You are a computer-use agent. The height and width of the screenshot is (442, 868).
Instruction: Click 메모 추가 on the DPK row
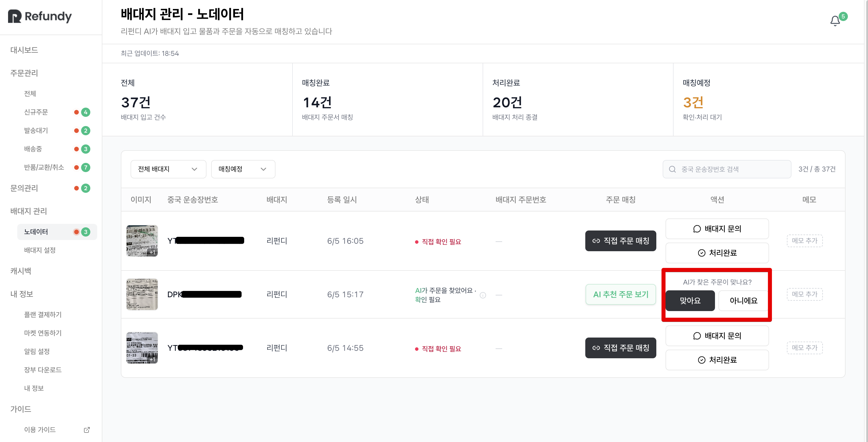804,294
